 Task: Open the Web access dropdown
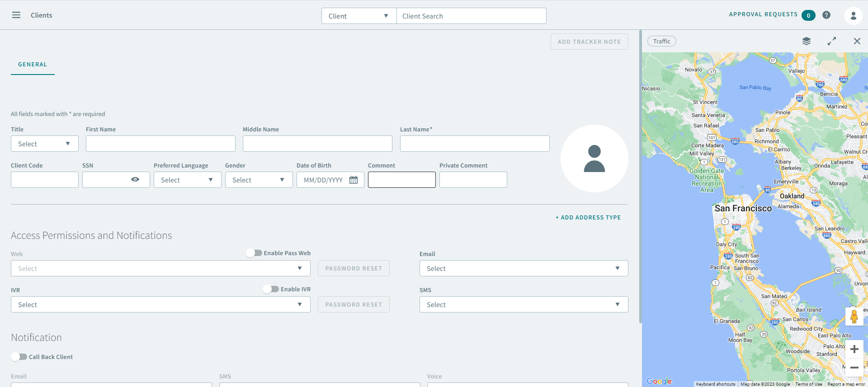pos(160,268)
